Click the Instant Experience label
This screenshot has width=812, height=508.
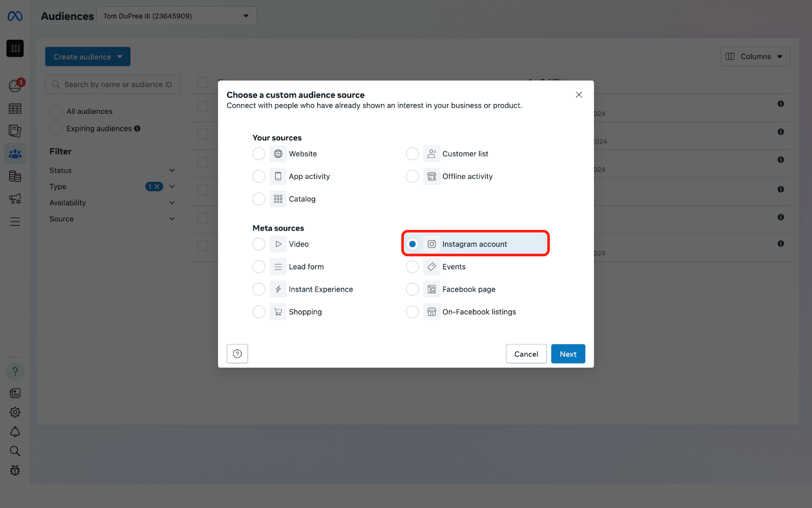tap(321, 290)
